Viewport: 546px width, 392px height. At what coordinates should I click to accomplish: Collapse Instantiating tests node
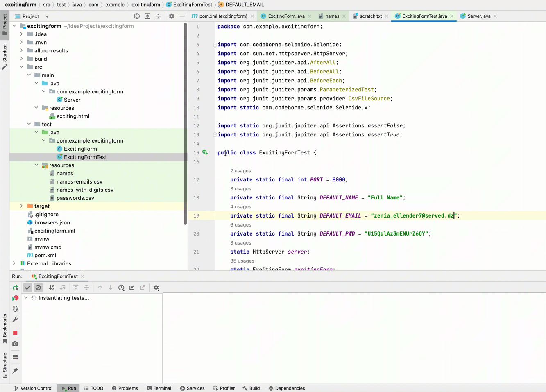tap(26, 298)
